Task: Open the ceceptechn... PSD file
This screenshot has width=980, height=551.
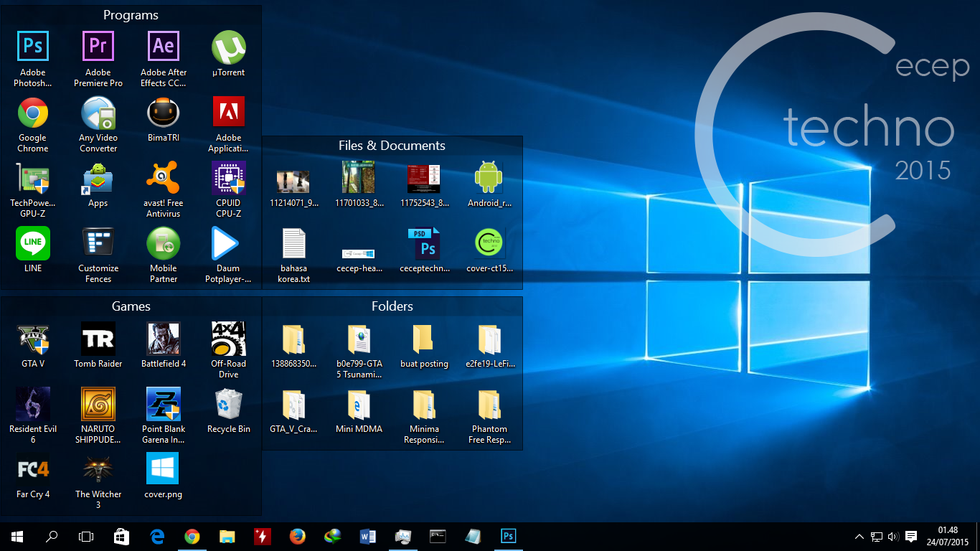Action: click(x=424, y=243)
